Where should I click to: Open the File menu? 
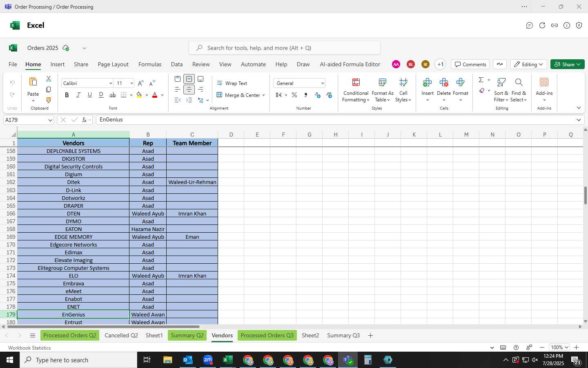(x=13, y=64)
